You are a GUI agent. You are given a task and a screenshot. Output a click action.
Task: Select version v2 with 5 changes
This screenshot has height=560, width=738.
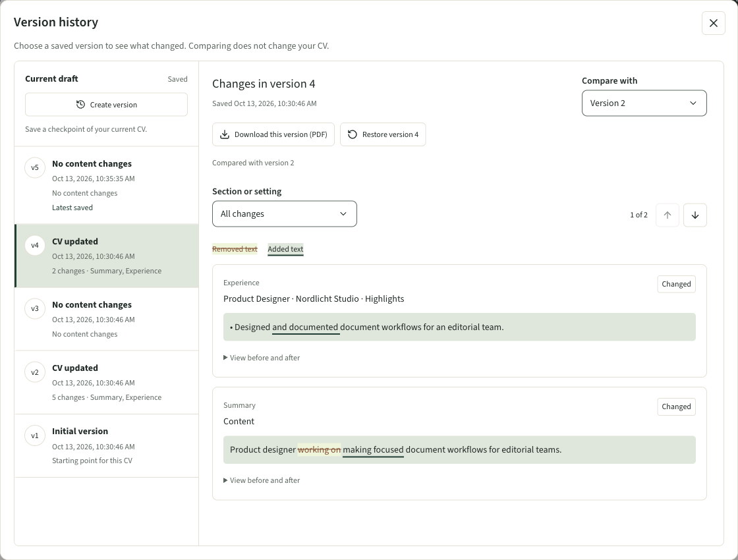pos(107,383)
